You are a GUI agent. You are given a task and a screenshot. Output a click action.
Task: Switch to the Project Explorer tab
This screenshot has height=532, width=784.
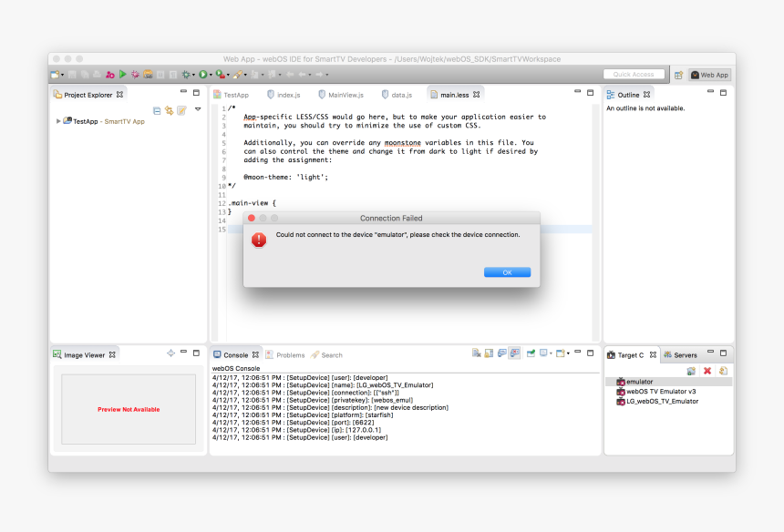tap(88, 95)
